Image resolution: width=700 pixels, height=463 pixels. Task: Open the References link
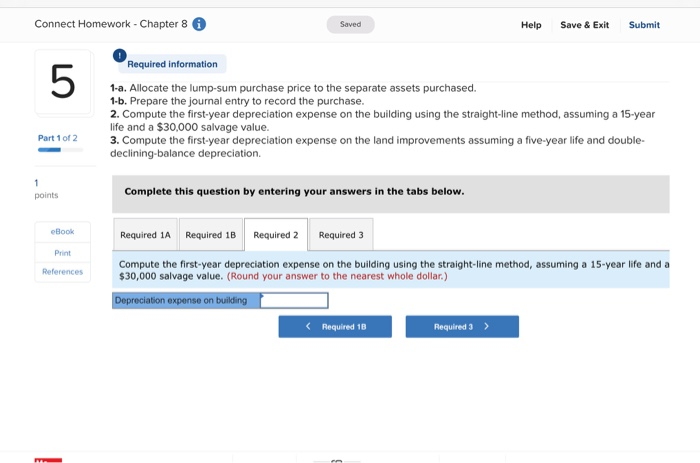62,271
